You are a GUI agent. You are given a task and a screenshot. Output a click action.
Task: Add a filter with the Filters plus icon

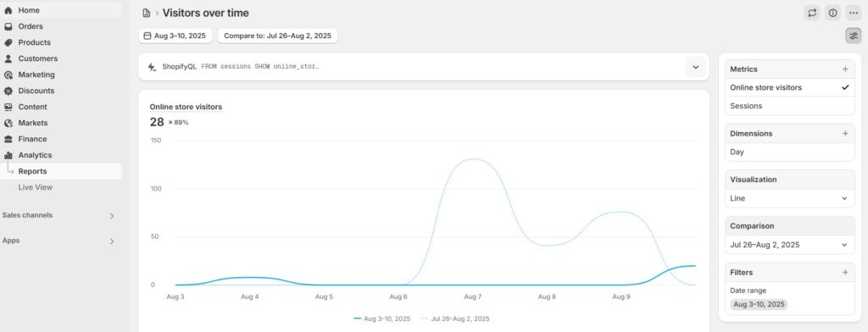pyautogui.click(x=845, y=272)
